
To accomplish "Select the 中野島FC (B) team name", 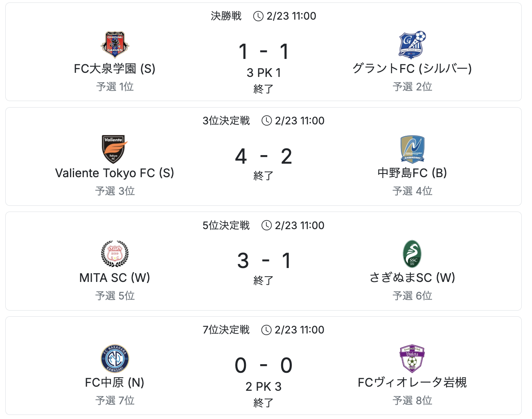I will coord(412,173).
